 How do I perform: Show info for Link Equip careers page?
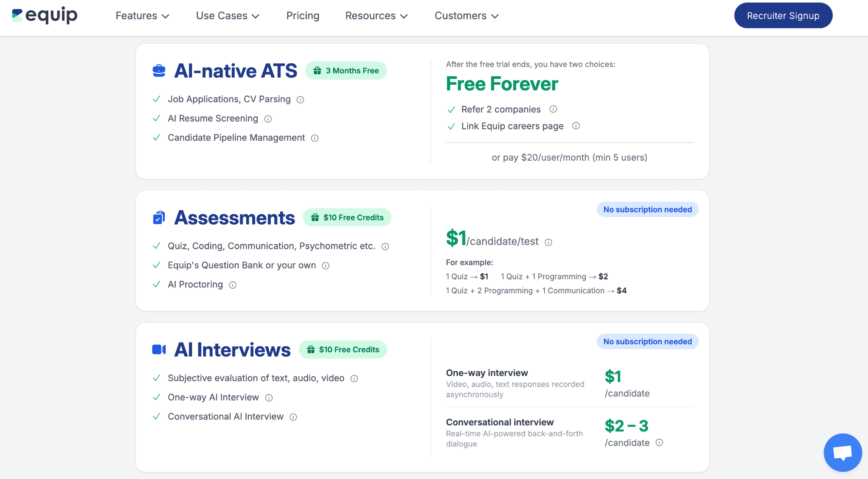(x=576, y=126)
